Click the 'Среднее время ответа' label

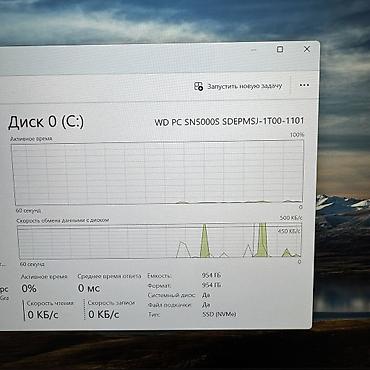tap(109, 276)
